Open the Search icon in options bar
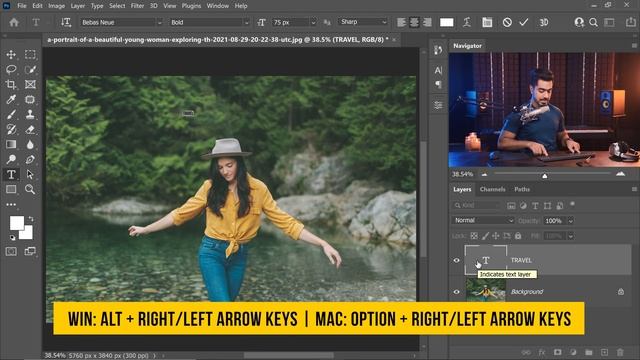The height and width of the screenshot is (360, 640). click(x=593, y=22)
